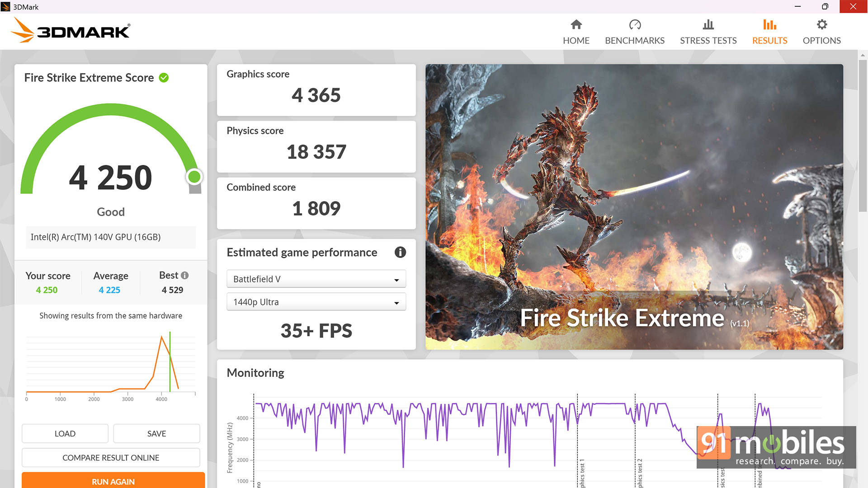This screenshot has width=868, height=488.
Task: Click the Stress Tests bar chart icon
Action: tap(708, 24)
